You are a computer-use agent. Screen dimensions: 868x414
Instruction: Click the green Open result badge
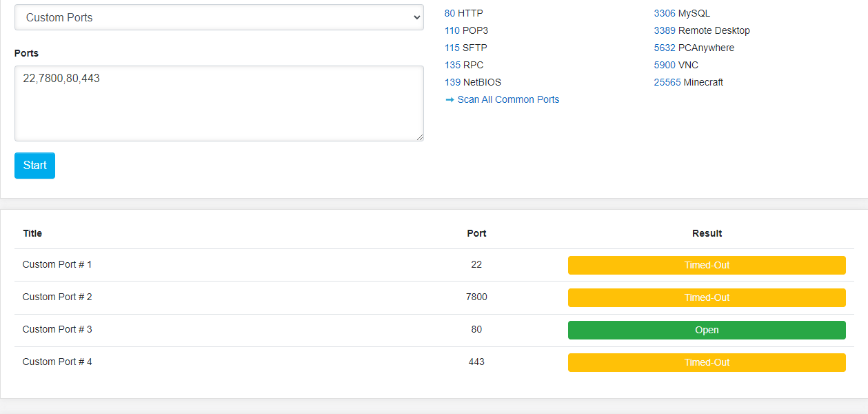pos(707,330)
